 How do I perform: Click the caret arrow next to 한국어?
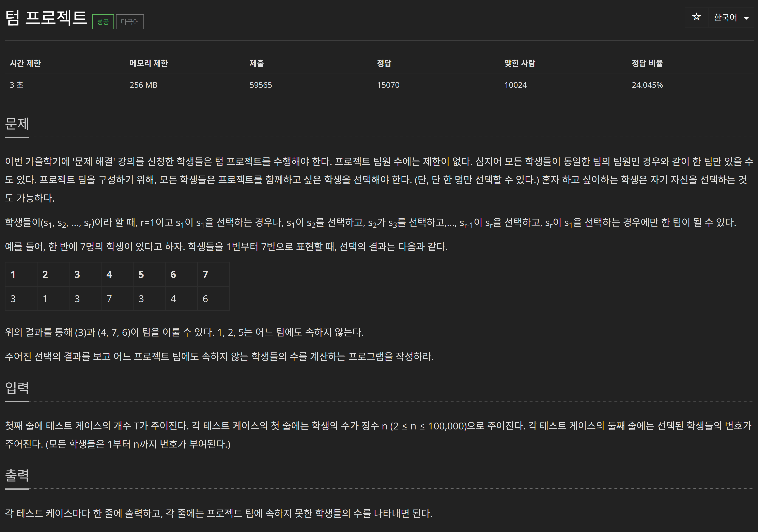pos(746,18)
